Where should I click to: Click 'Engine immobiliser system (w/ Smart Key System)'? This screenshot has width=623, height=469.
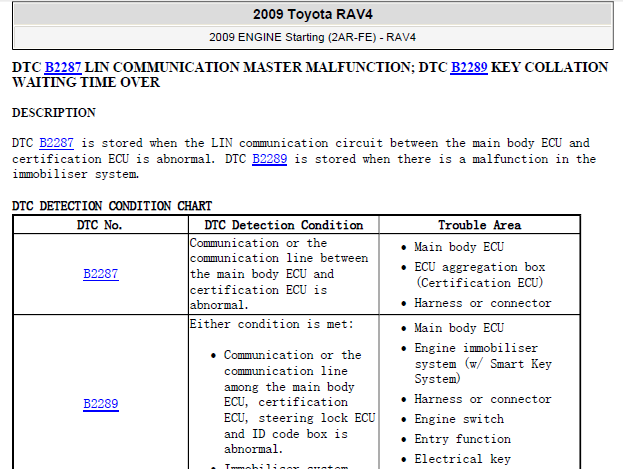tap(483, 364)
